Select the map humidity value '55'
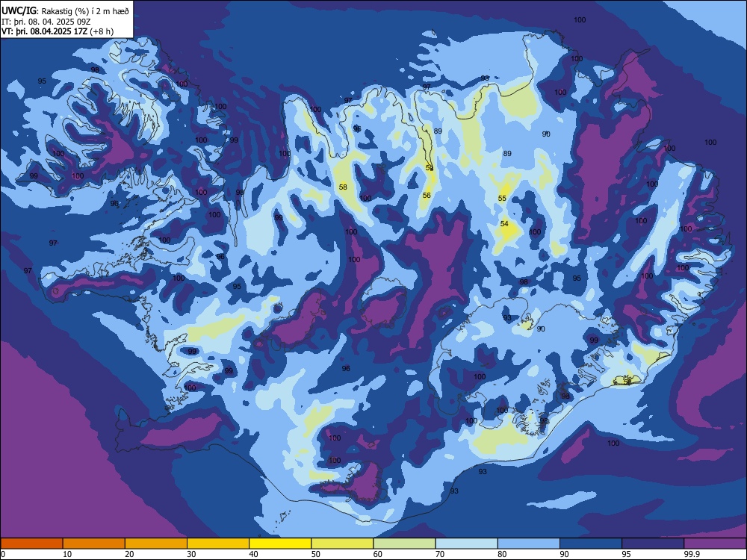Viewport: 747px width, 560px height. (502, 198)
